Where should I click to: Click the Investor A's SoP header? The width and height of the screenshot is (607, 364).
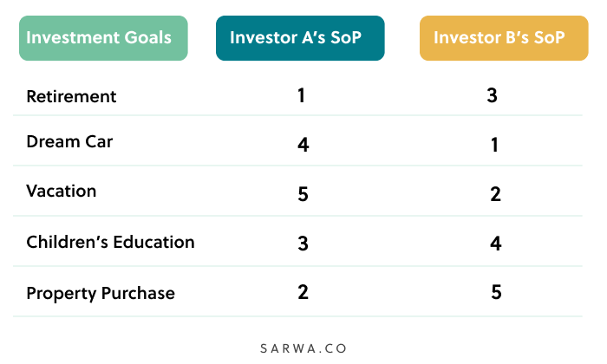coord(295,38)
